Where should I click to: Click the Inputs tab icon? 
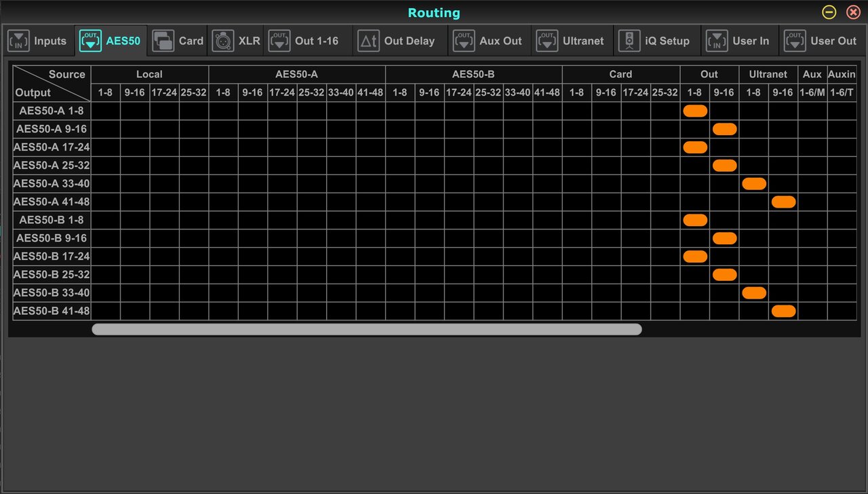coord(18,41)
